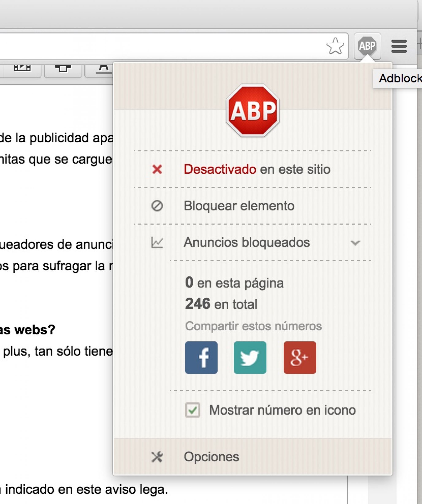Click the large ABP logo in the popup

coord(253,111)
